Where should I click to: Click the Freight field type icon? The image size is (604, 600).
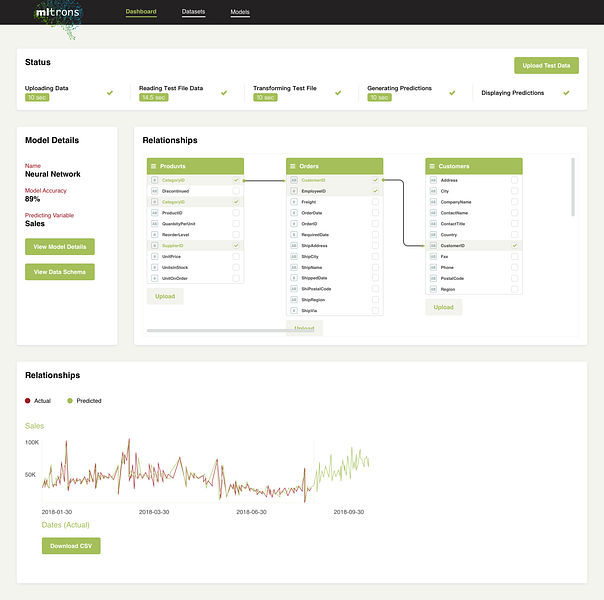[x=294, y=202]
